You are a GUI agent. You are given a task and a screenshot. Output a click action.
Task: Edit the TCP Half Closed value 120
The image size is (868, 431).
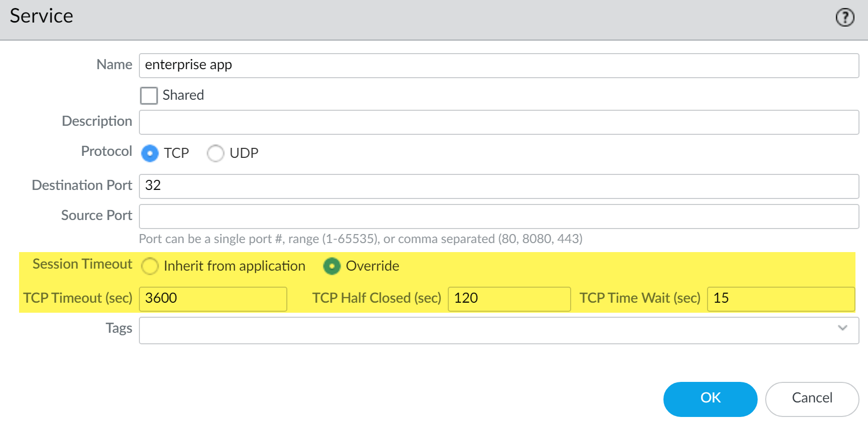click(x=509, y=299)
